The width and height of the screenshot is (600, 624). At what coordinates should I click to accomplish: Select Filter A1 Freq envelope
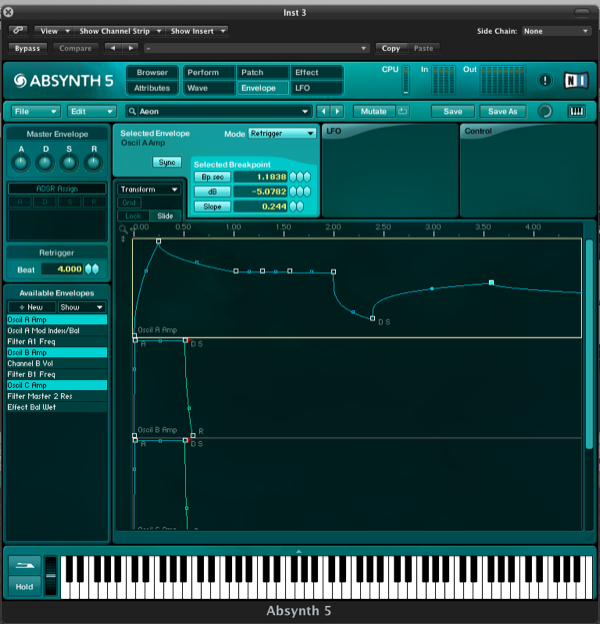coord(57,341)
